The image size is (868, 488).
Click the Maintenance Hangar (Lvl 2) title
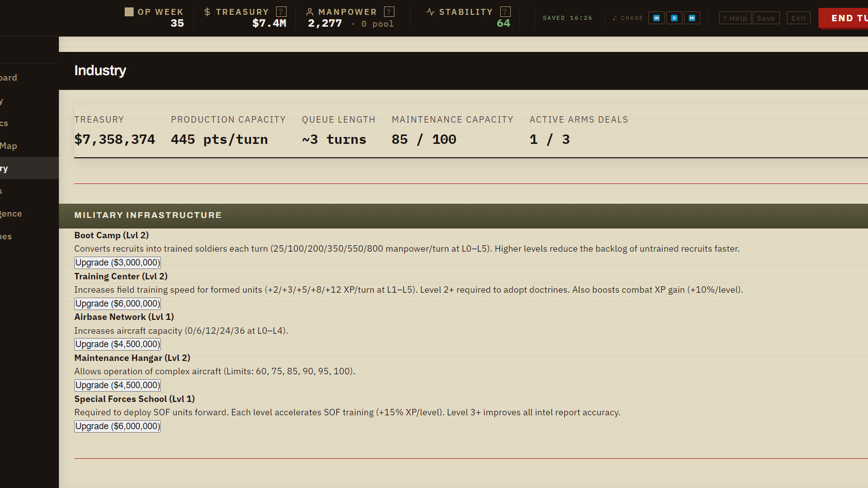(x=132, y=358)
